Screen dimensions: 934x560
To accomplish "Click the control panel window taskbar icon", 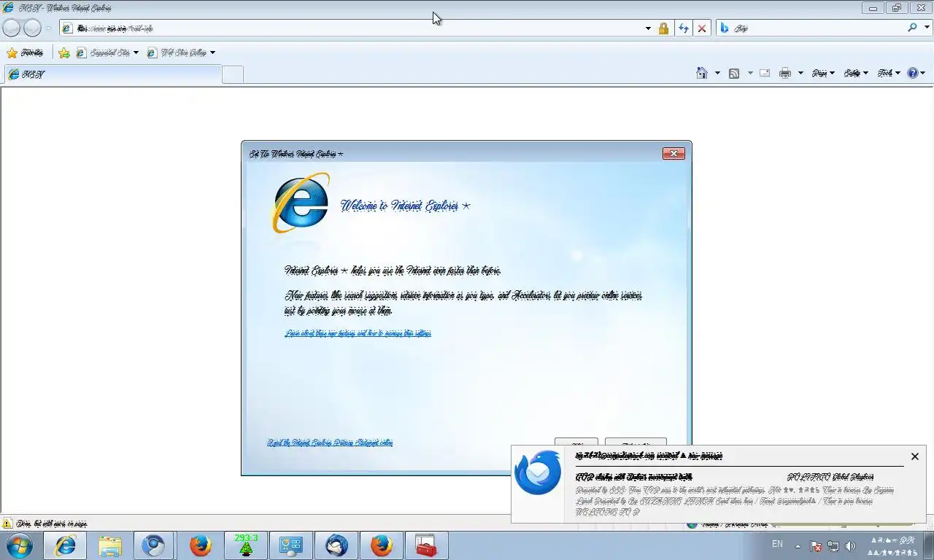I will pos(291,545).
